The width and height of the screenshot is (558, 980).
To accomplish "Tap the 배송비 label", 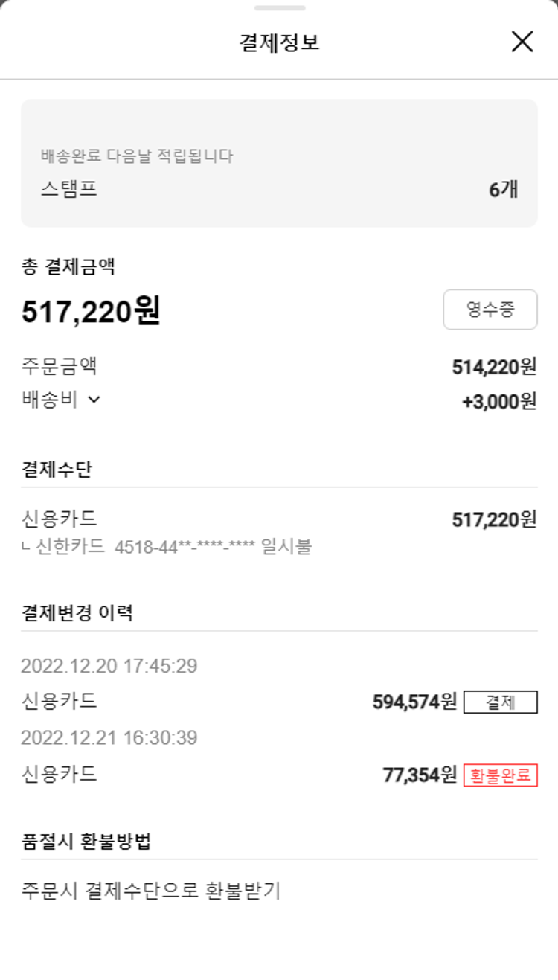I will (x=49, y=400).
